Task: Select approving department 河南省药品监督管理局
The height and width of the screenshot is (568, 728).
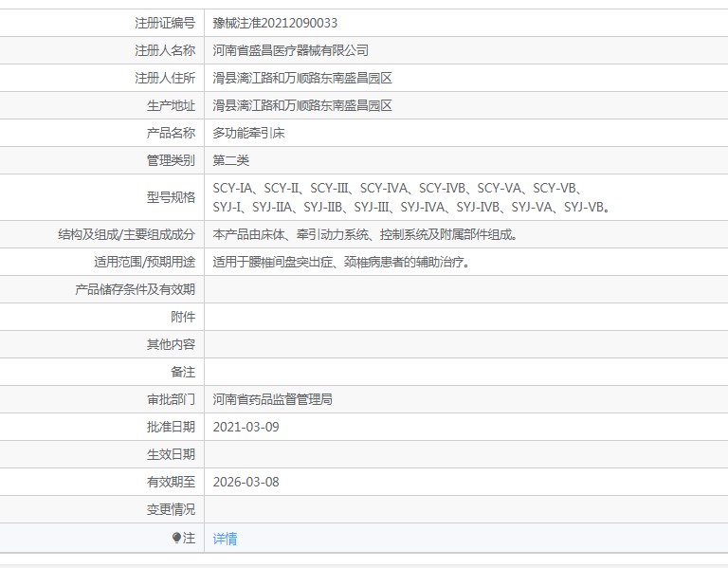Action: pos(273,399)
